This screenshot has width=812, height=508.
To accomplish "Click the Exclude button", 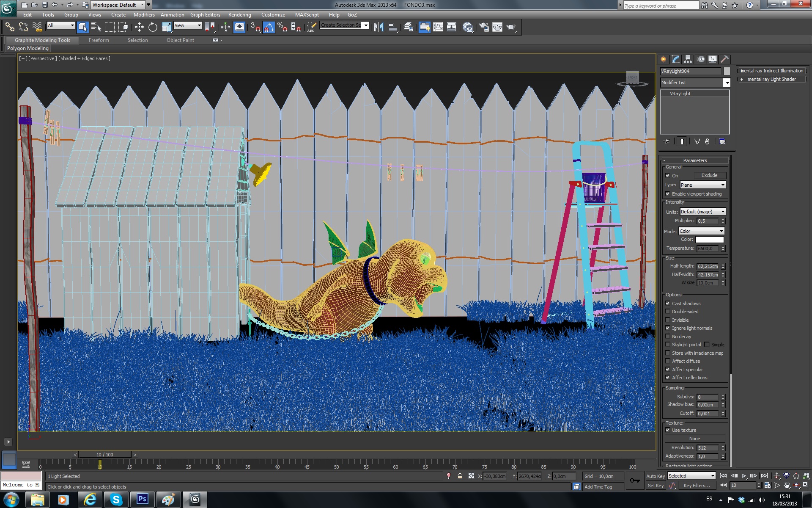I will pos(709,175).
